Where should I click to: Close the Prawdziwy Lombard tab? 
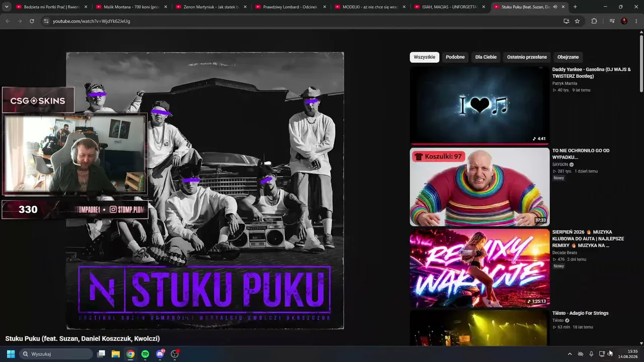pos(325,7)
